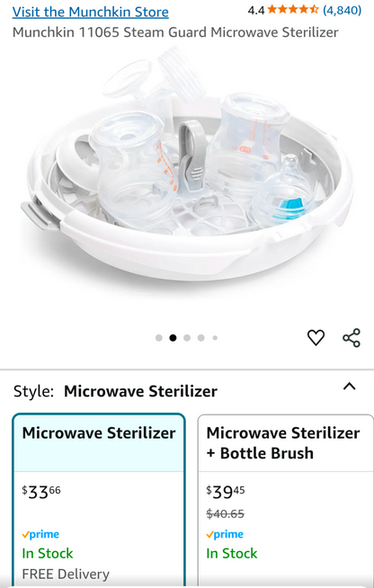Click the prime badge under $39.45
Screen dimensions: 374x588
coord(225,534)
